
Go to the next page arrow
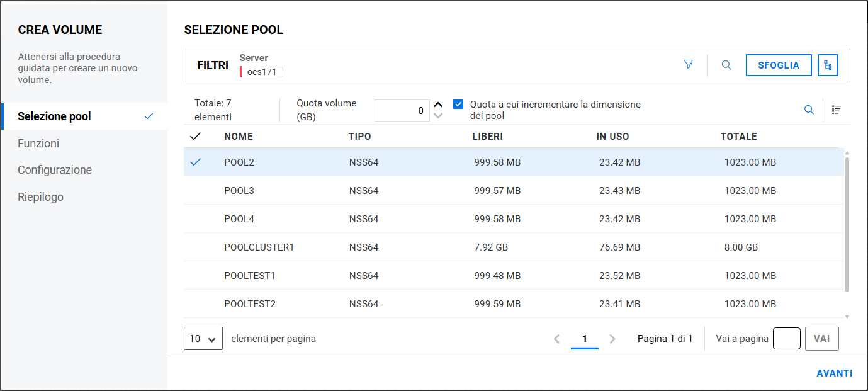pos(612,339)
